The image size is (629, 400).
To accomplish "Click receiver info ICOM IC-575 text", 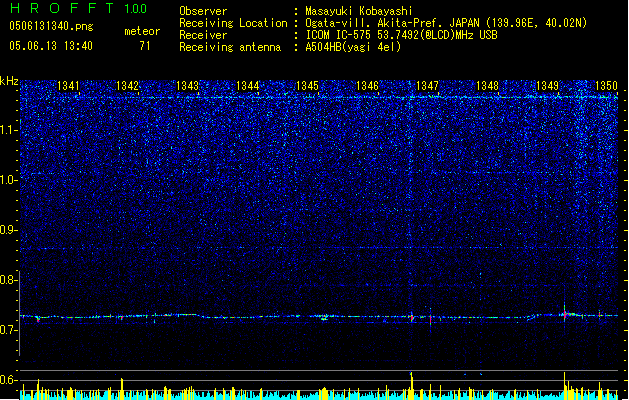I will coord(401,35).
